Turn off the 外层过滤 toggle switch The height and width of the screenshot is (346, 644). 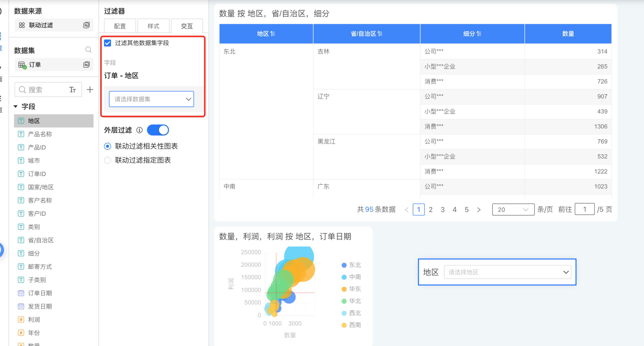158,130
